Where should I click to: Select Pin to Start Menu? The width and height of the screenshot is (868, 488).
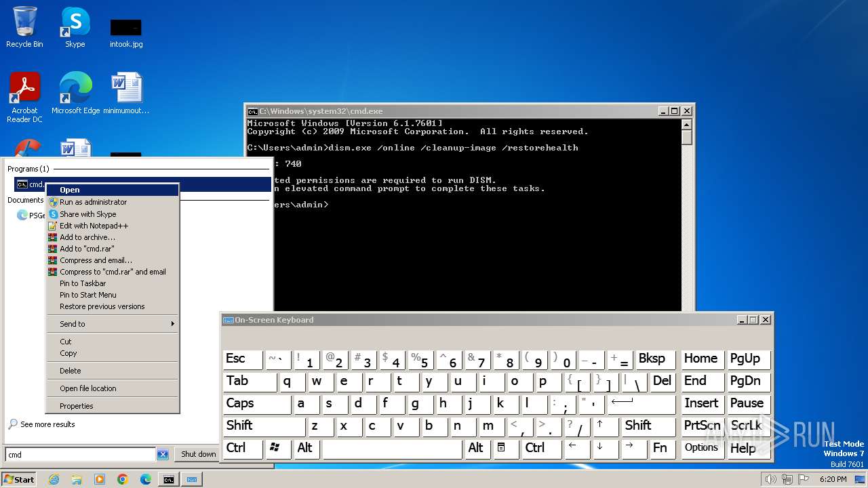[112, 294]
